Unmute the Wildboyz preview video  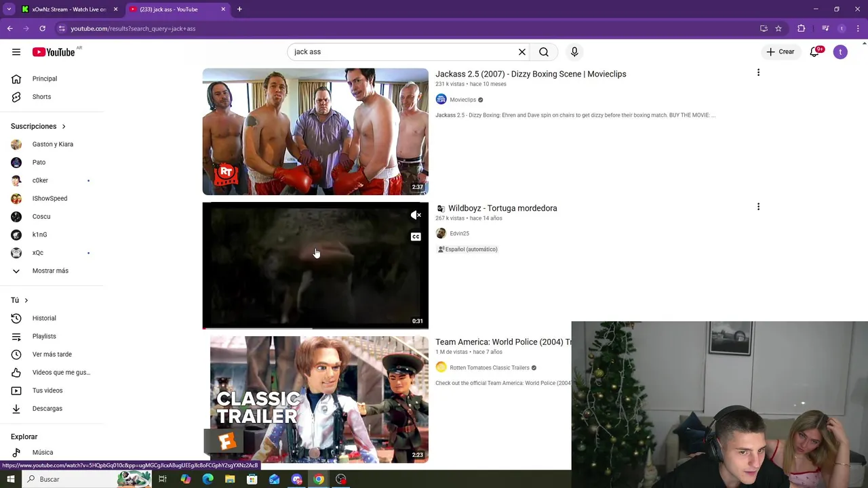[x=416, y=216]
